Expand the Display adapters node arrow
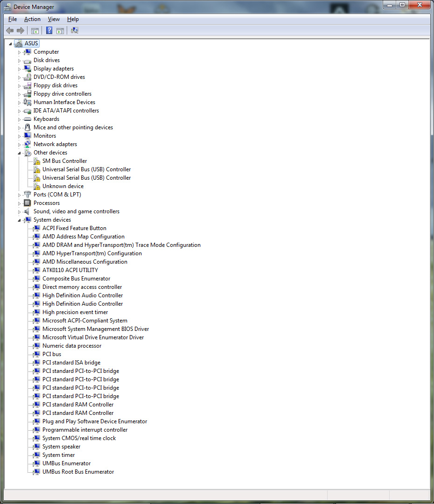The image size is (434, 504). [19, 69]
